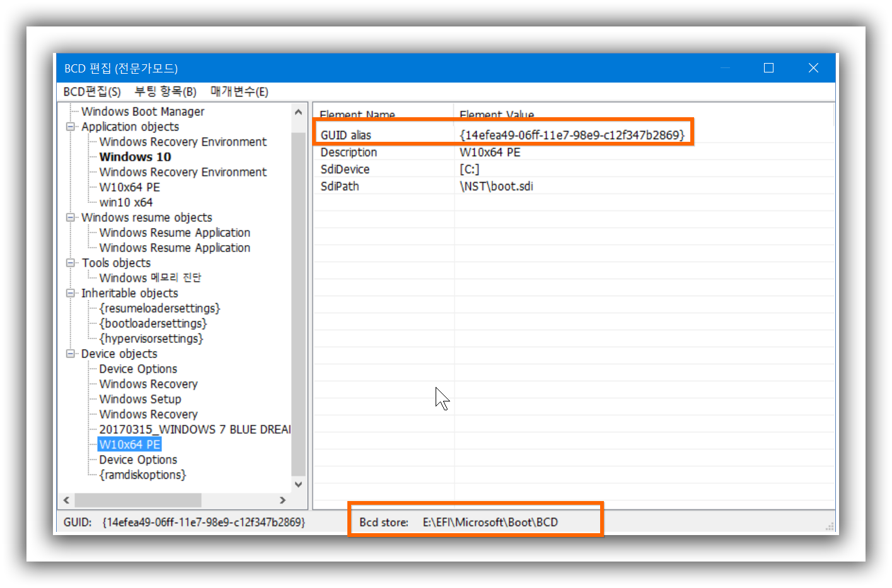Click the Element Name column header
This screenshot has height=588, width=892.
[383, 113]
